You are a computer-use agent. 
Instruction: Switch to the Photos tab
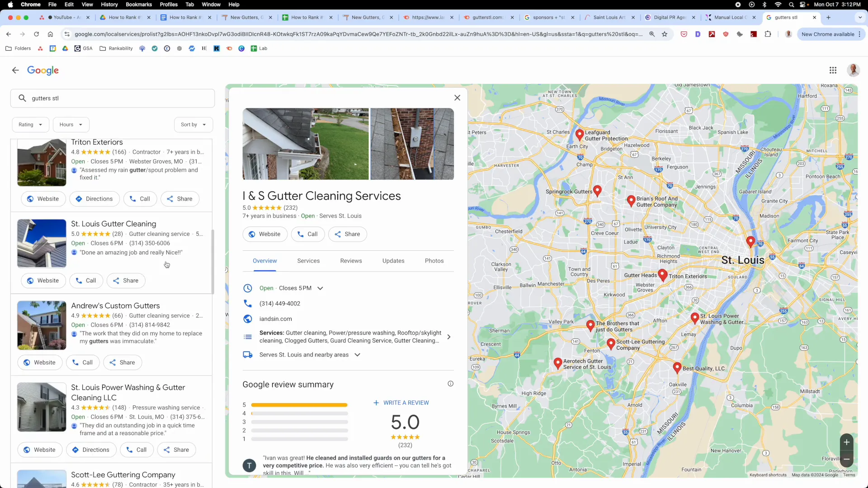[434, 261]
